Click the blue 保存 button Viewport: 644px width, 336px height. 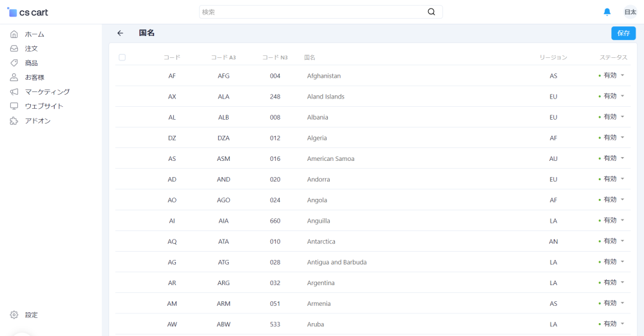(x=623, y=33)
